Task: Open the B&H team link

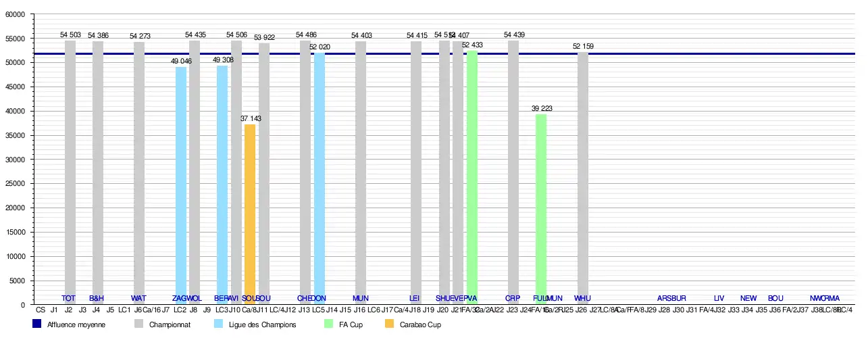Action: [97, 298]
